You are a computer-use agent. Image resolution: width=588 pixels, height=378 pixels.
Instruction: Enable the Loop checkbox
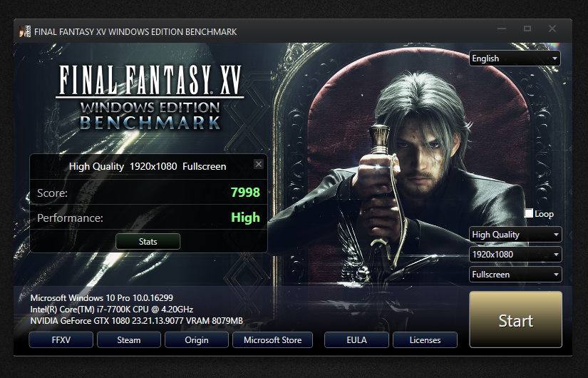point(528,213)
